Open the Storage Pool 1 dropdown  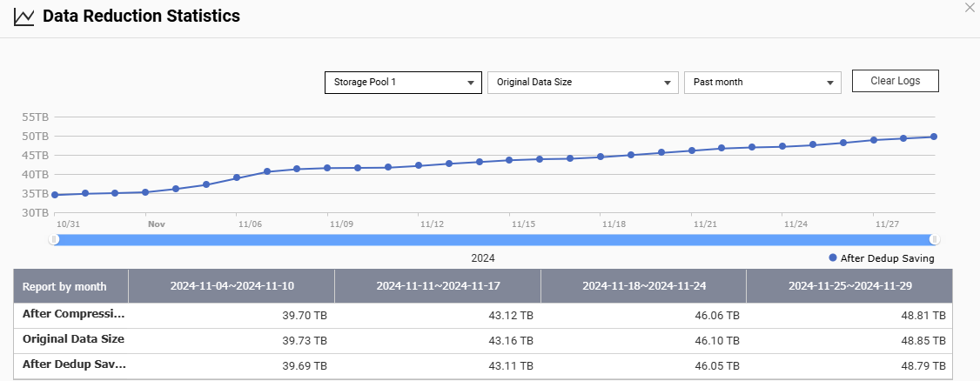(x=403, y=83)
